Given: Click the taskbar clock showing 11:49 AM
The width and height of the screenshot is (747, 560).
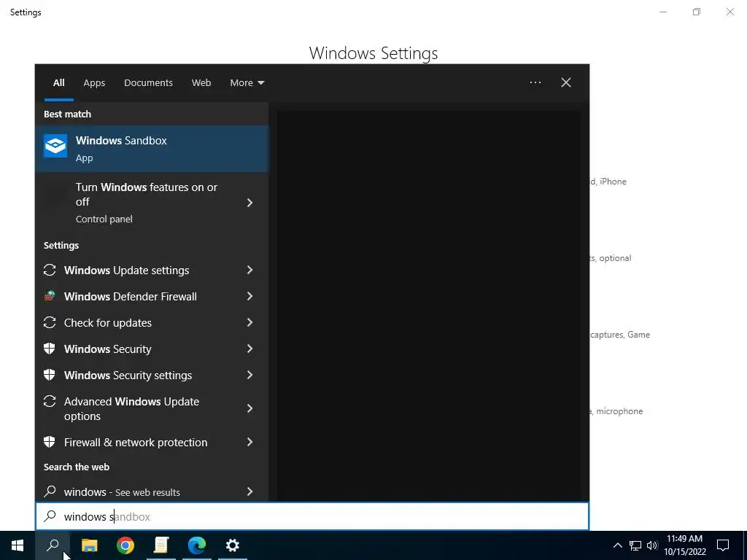Looking at the screenshot, I should click(684, 545).
